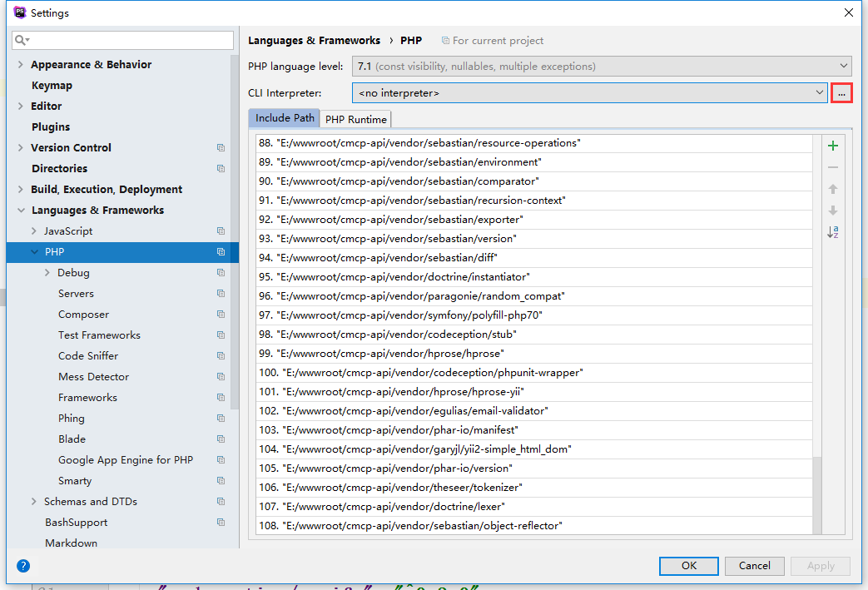The image size is (868, 590).
Task: Click the sort alphabetically icon
Action: coord(832,232)
